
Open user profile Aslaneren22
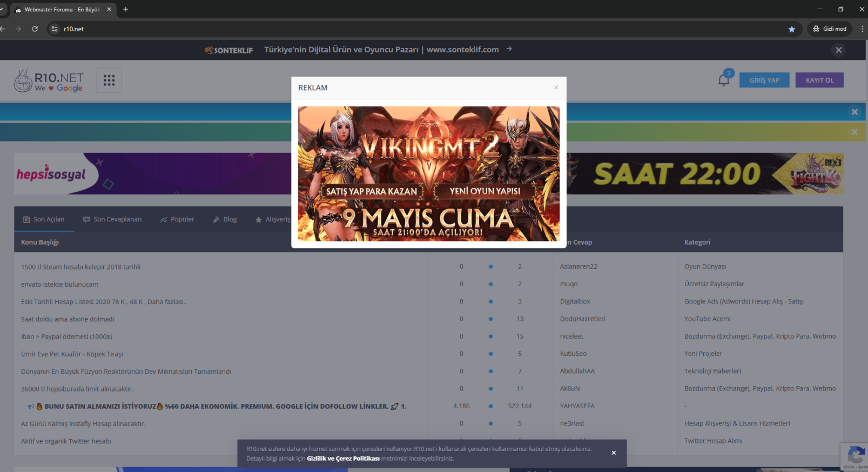click(578, 267)
